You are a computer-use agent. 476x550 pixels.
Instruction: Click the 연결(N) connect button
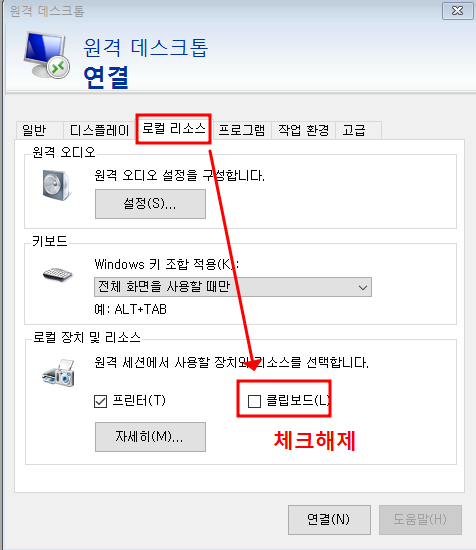coord(329,519)
